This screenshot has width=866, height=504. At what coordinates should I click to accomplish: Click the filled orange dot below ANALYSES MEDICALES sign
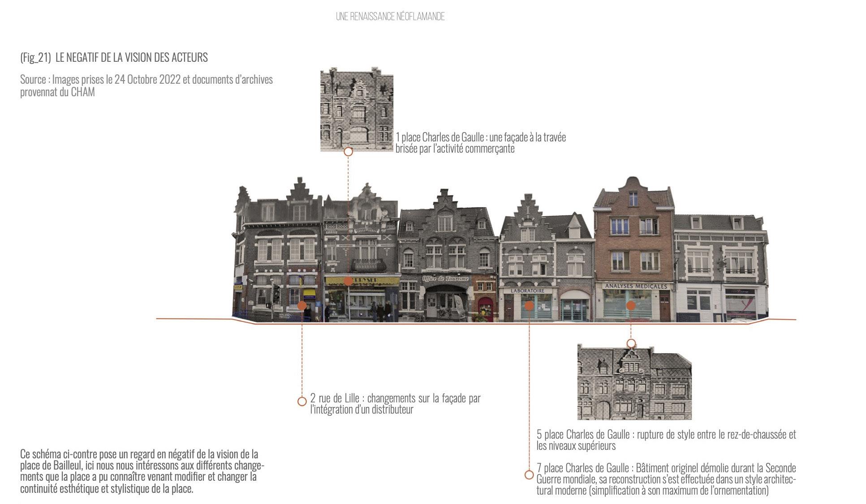pyautogui.click(x=631, y=306)
